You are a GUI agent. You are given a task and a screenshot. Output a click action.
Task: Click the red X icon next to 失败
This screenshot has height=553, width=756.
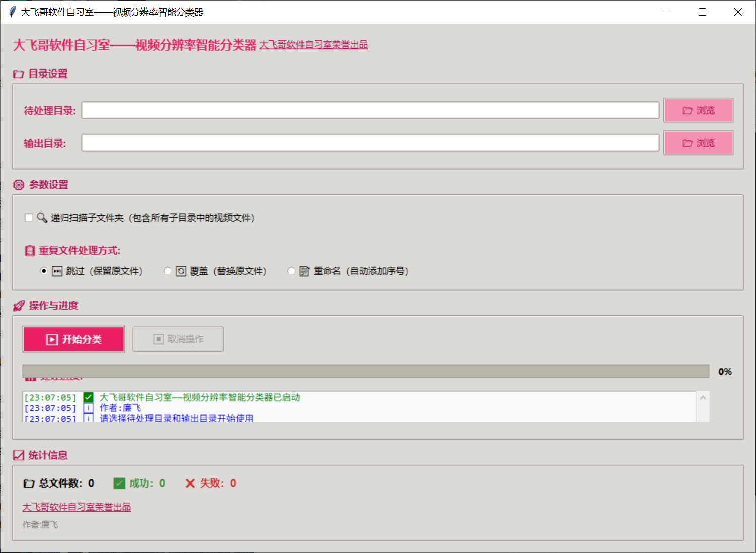pos(190,483)
